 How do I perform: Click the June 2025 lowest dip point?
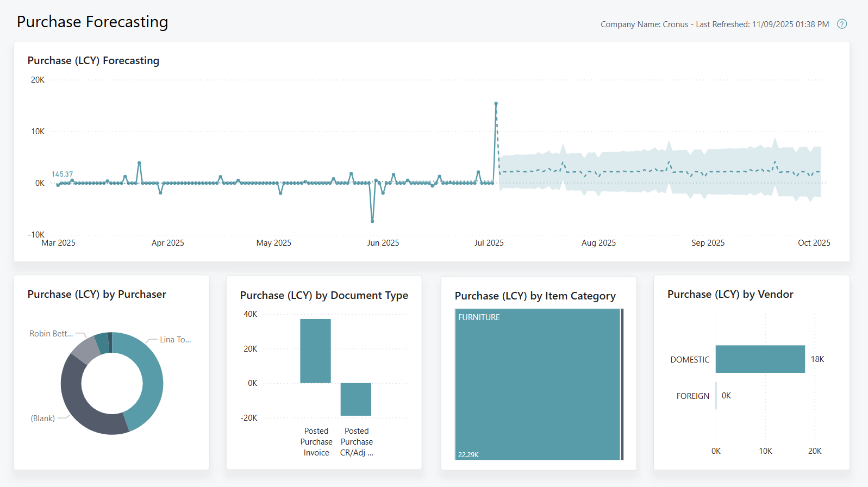(372, 221)
